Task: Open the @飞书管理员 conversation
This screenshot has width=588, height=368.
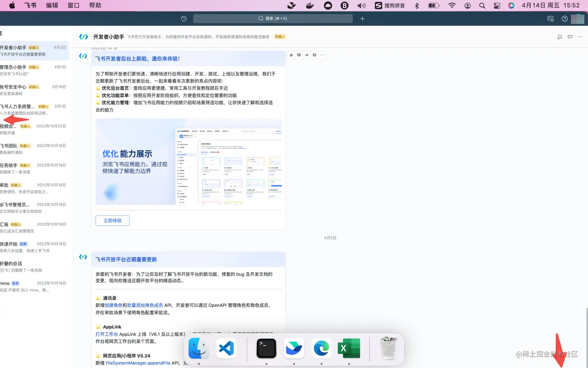Action: pos(34,208)
